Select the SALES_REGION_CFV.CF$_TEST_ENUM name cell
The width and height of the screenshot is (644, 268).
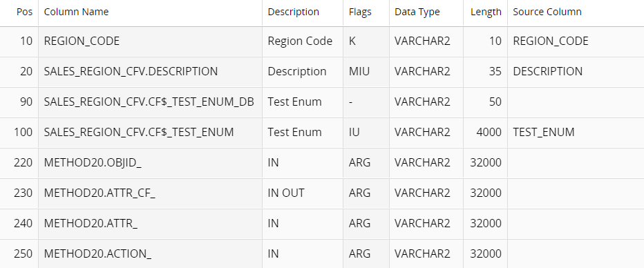click(x=151, y=132)
